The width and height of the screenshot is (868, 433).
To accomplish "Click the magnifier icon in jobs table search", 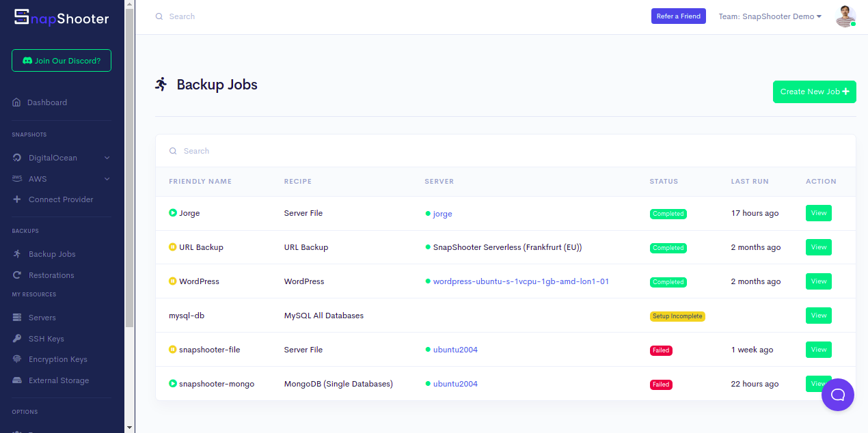I will (173, 151).
